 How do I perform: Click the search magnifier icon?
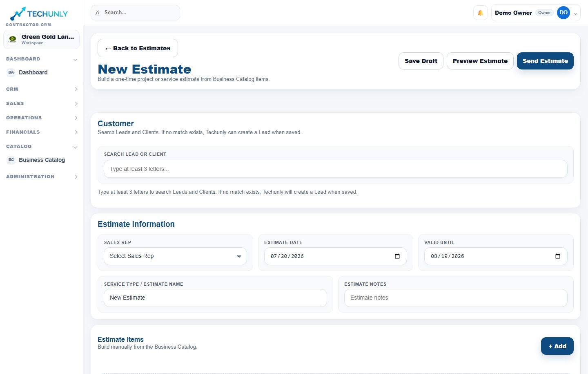97,13
